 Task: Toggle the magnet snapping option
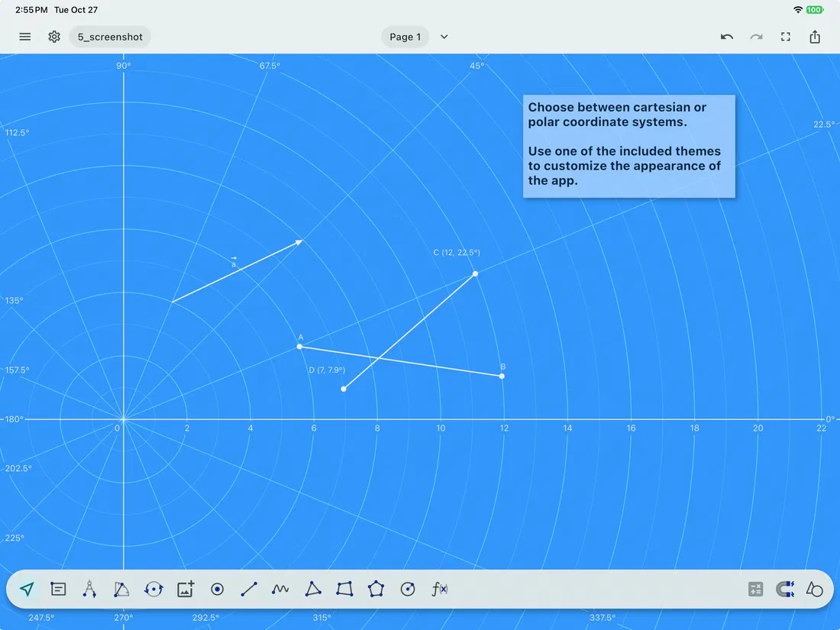[785, 590]
